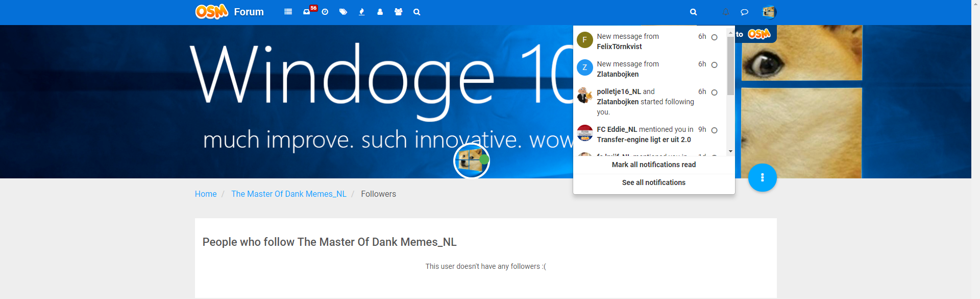
Task: Mark the started following notification as read
Action: click(x=715, y=93)
